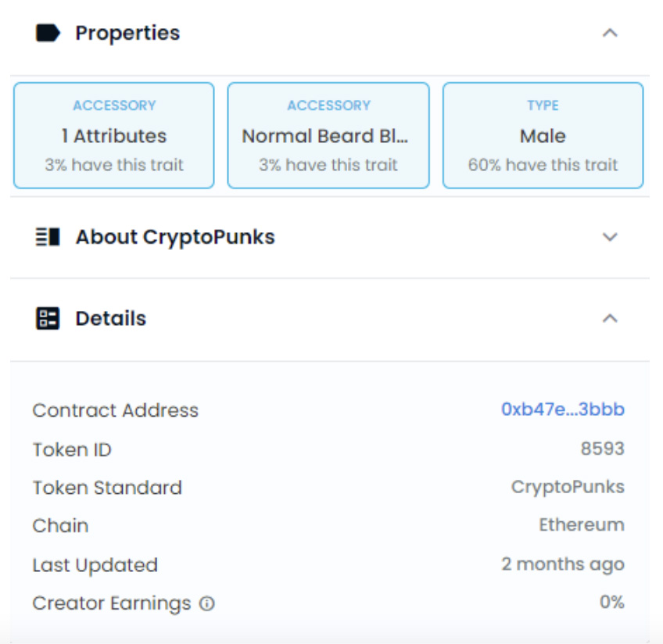Click the Creator Earnings label

point(112,603)
